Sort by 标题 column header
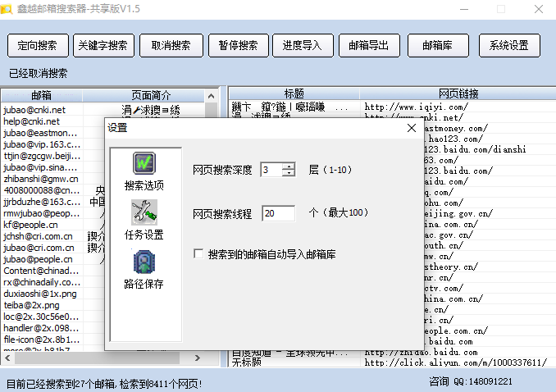The height and width of the screenshot is (392, 556). tap(294, 93)
